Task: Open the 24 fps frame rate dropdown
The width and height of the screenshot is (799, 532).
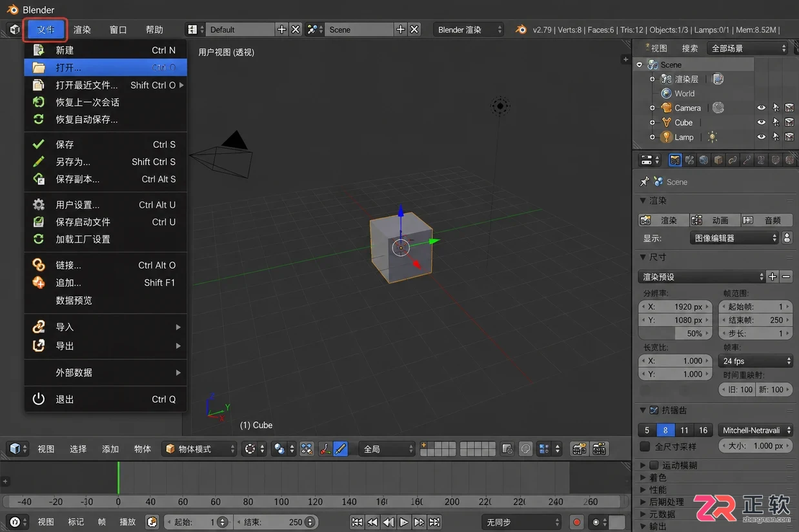Action: point(756,361)
